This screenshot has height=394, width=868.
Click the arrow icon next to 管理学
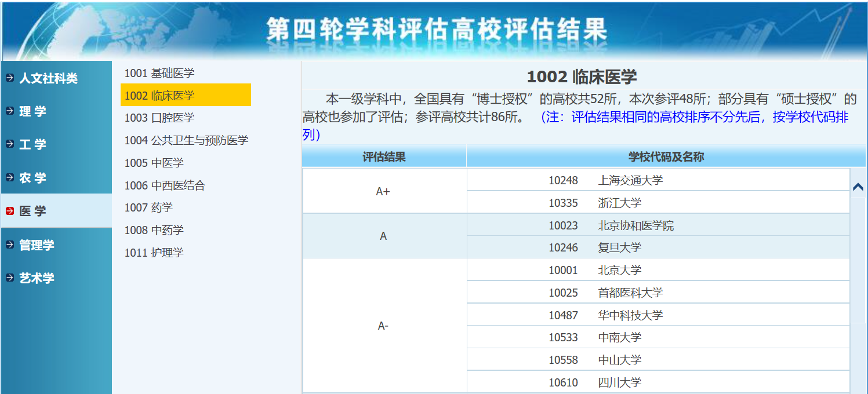[x=10, y=245]
